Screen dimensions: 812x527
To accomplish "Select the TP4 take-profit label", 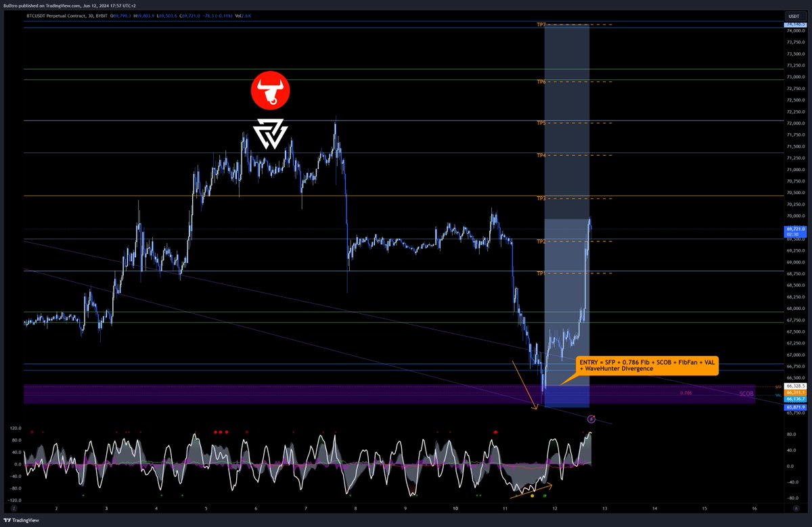I will point(541,156).
